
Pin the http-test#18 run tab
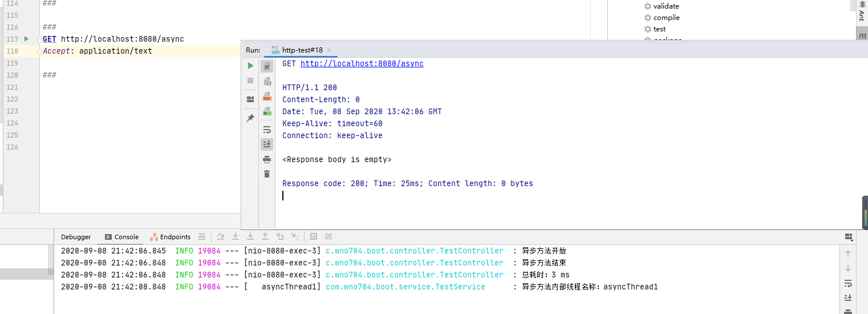(250, 118)
